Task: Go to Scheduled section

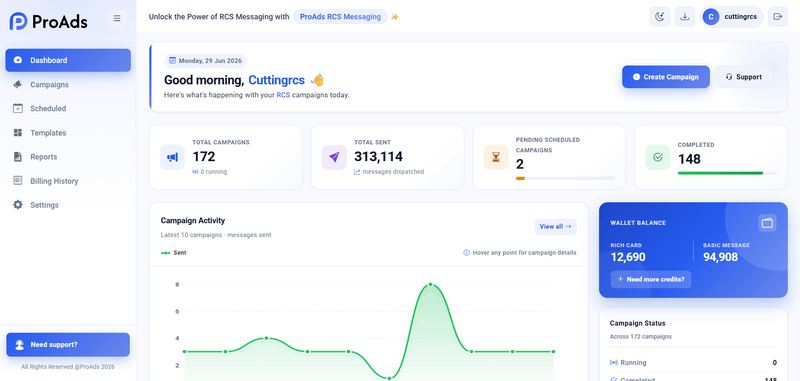Action: click(x=68, y=109)
